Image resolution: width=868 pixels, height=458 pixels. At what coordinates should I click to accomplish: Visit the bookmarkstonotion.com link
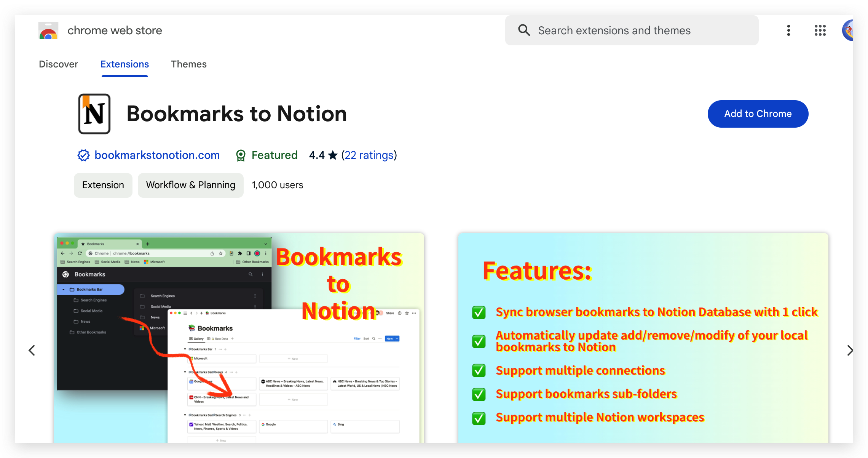tap(157, 155)
